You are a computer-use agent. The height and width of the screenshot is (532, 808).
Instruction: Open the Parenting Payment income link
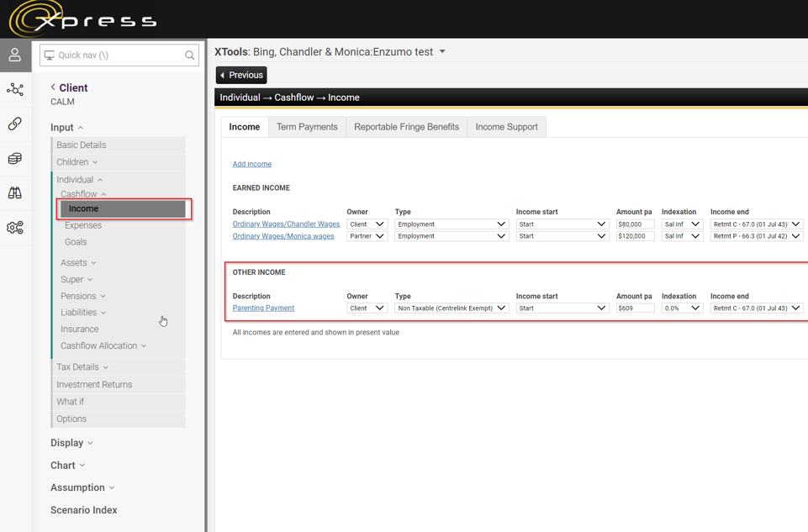pos(263,308)
